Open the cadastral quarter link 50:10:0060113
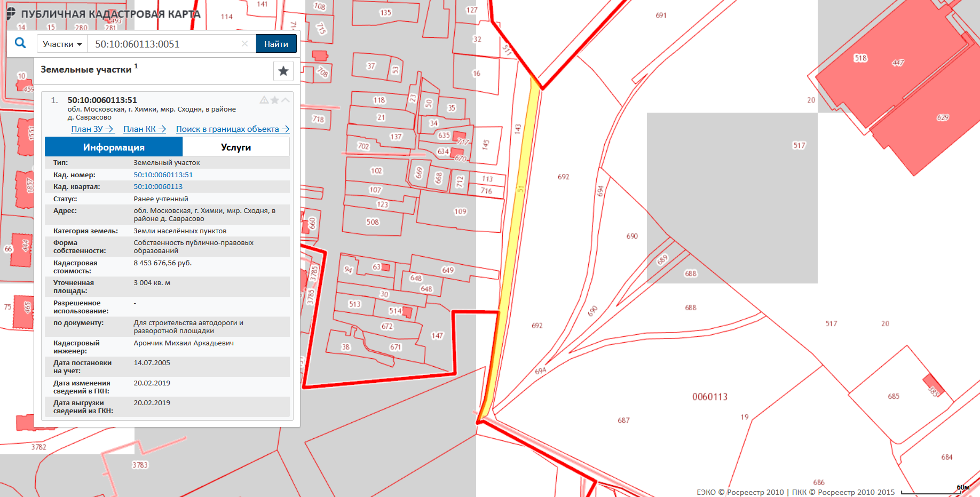980x497 pixels. click(158, 186)
